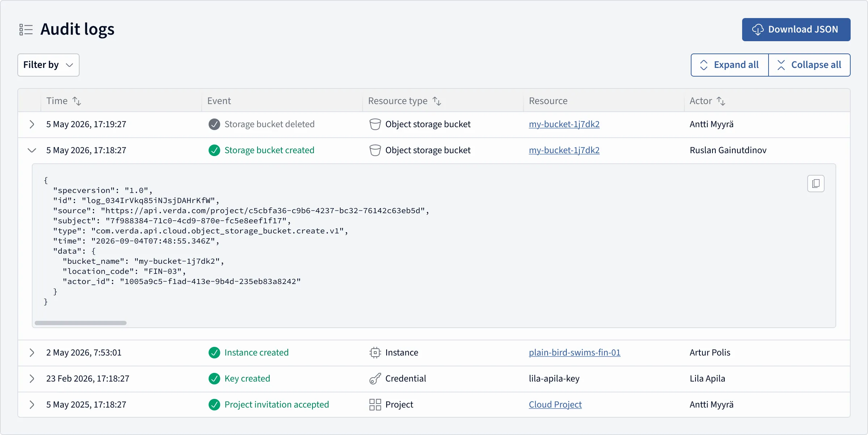
Task: Click the actor Lila Apila
Action: pyautogui.click(x=707, y=379)
